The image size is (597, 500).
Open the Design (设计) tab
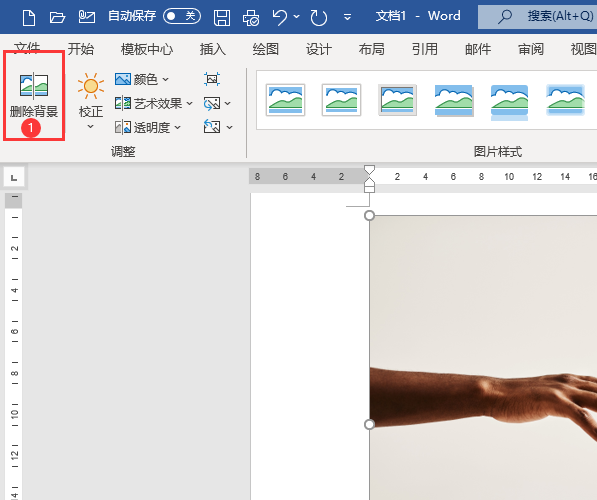point(319,49)
